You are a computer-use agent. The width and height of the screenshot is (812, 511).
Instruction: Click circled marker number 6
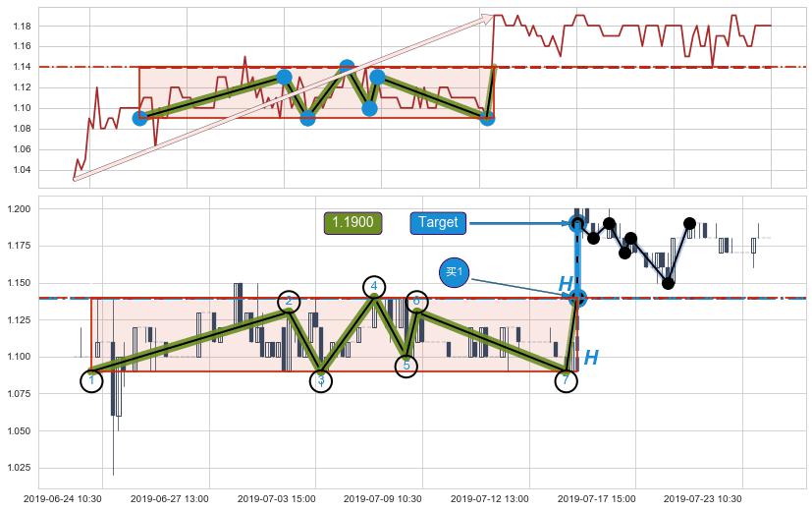(x=416, y=301)
